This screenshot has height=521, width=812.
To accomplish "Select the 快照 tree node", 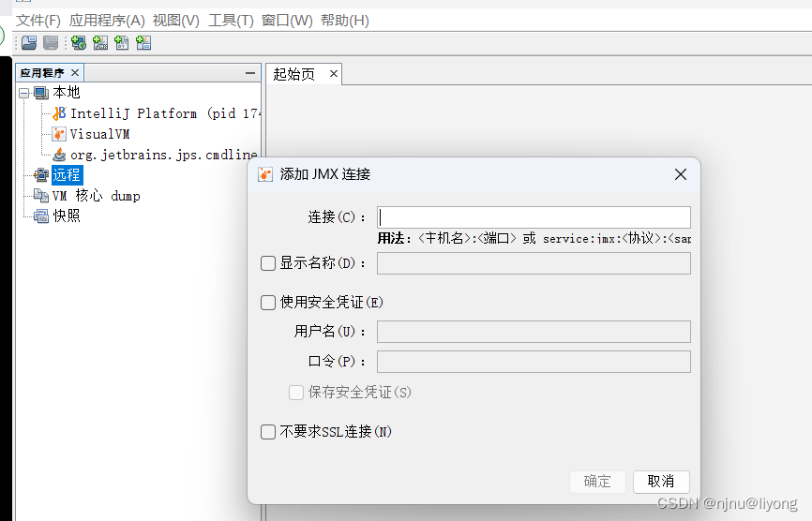I will (67, 216).
